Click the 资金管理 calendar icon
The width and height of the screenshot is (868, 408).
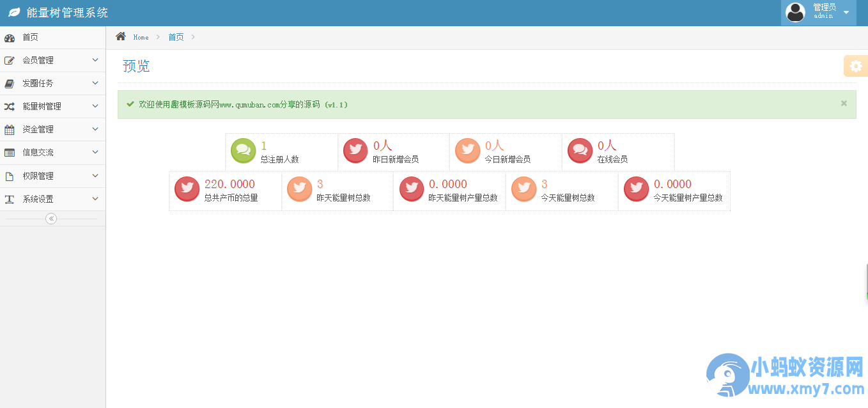(x=10, y=130)
